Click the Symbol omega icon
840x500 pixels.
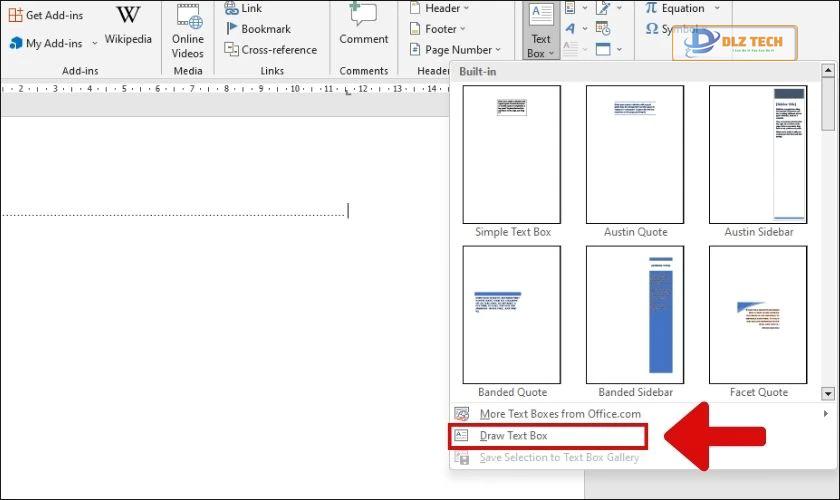tap(652, 28)
